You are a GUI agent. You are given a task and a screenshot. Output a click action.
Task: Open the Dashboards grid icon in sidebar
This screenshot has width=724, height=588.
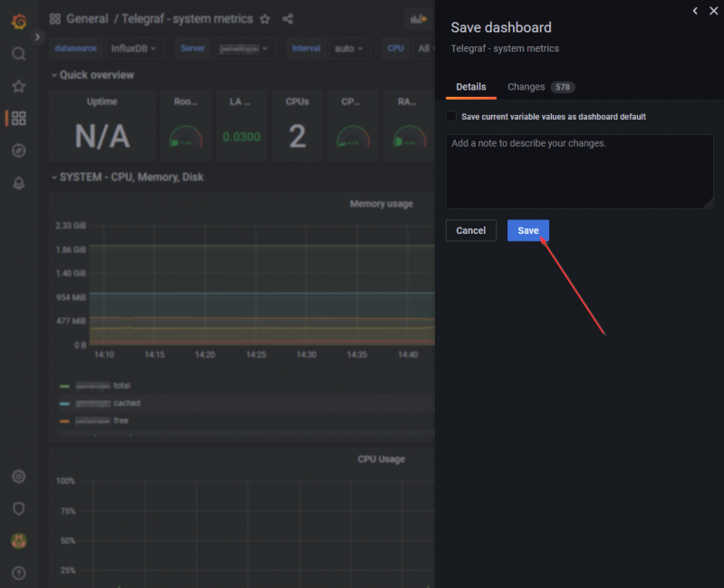point(18,118)
